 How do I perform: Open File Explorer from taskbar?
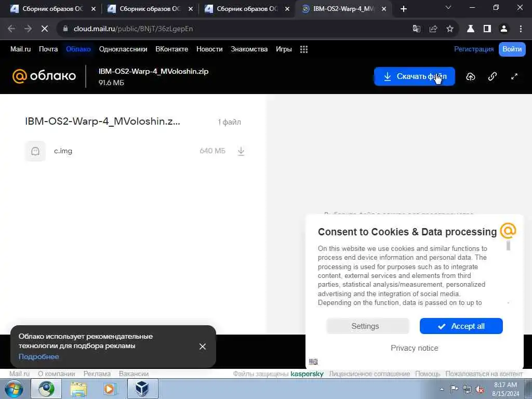point(78,389)
